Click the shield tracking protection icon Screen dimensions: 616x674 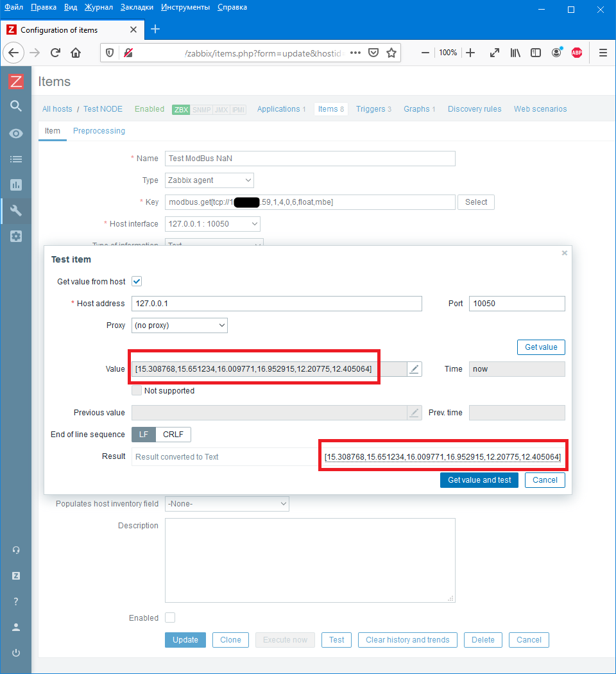pyautogui.click(x=110, y=53)
